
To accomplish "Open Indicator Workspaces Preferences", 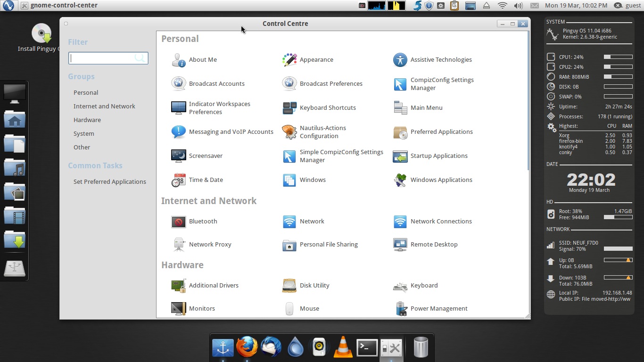I will point(211,108).
